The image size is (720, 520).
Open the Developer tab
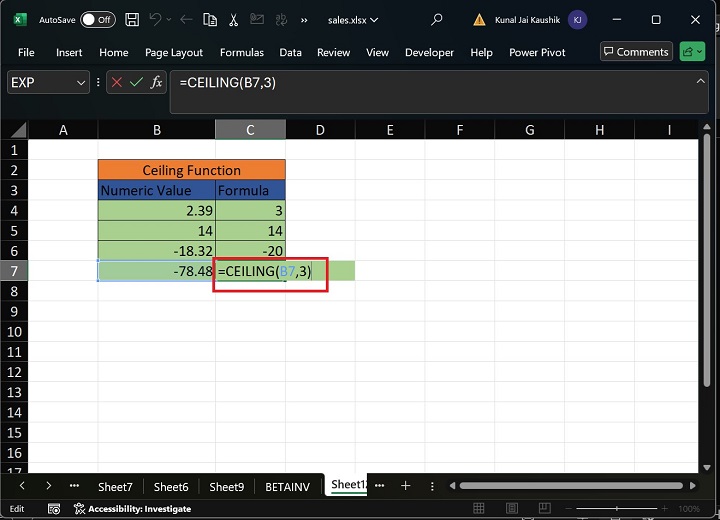pyautogui.click(x=429, y=52)
